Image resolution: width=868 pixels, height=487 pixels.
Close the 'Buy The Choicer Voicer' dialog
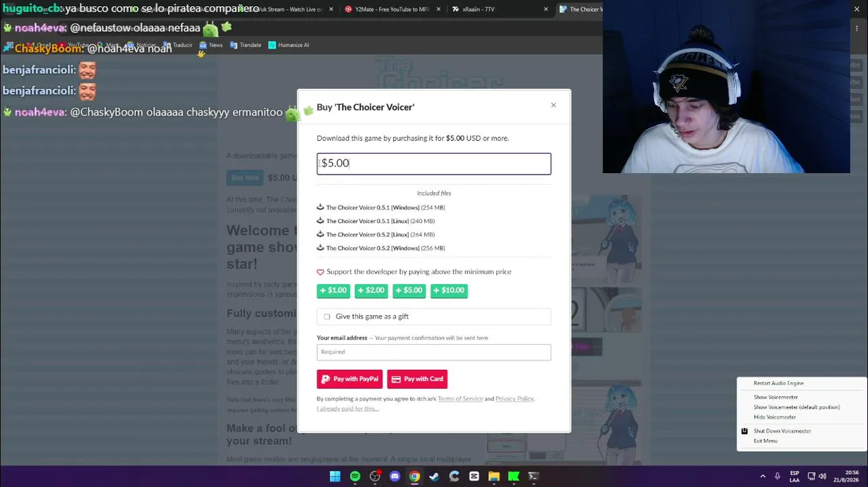553,105
